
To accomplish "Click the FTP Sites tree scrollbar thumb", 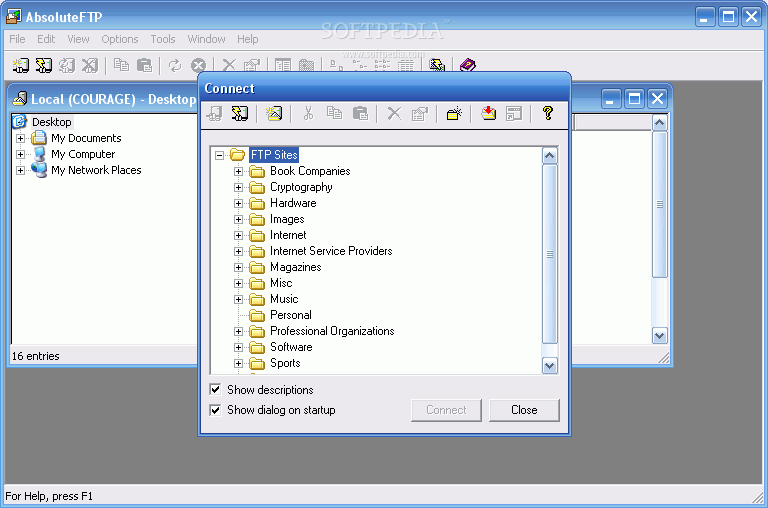I will click(550, 254).
